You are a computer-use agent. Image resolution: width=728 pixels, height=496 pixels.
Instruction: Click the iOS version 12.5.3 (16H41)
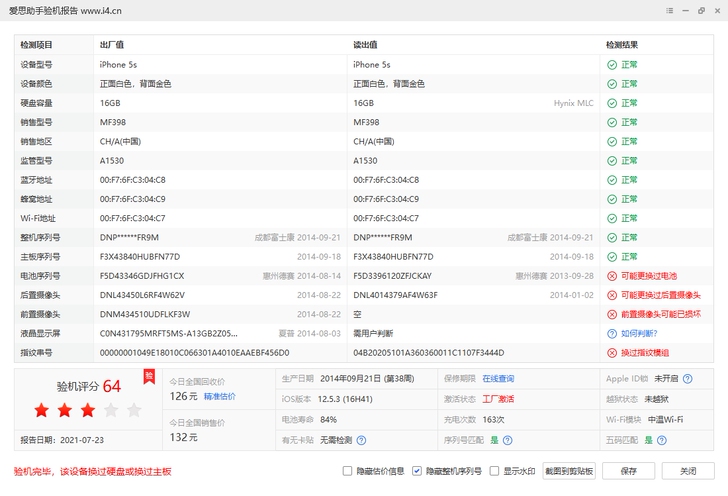click(345, 399)
